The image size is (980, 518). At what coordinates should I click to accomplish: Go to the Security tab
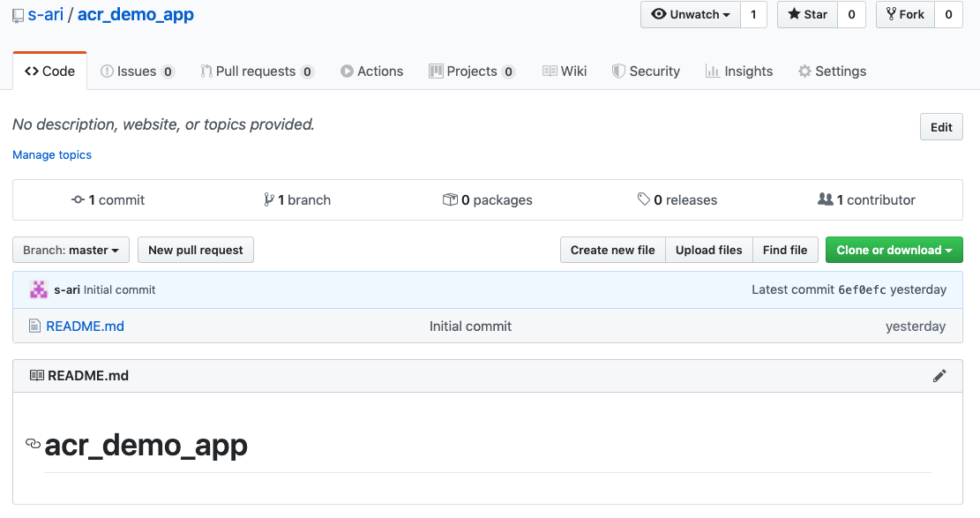coord(646,71)
